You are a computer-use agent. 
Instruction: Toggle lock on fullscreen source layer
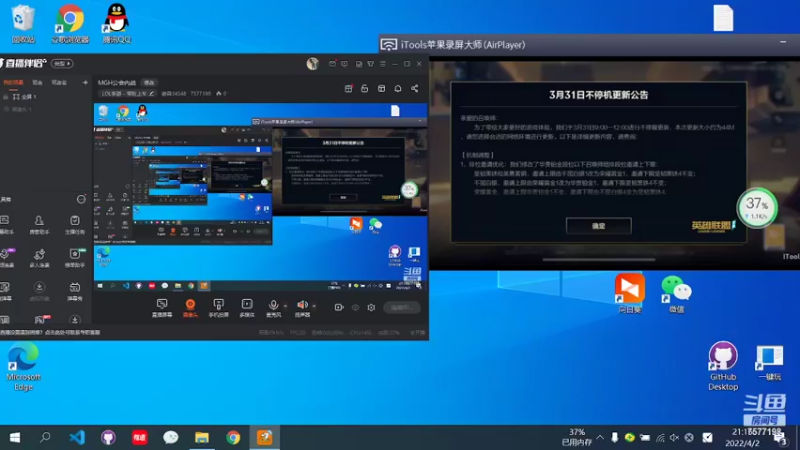6,96
